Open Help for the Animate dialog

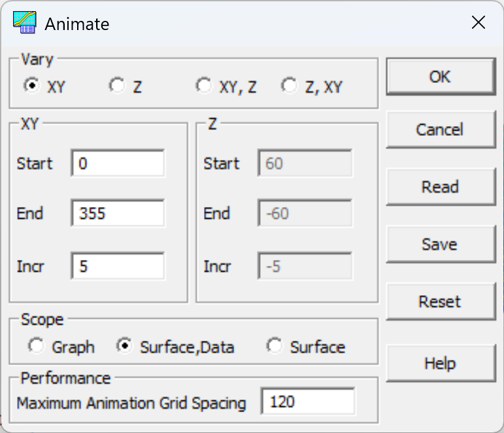tap(441, 363)
